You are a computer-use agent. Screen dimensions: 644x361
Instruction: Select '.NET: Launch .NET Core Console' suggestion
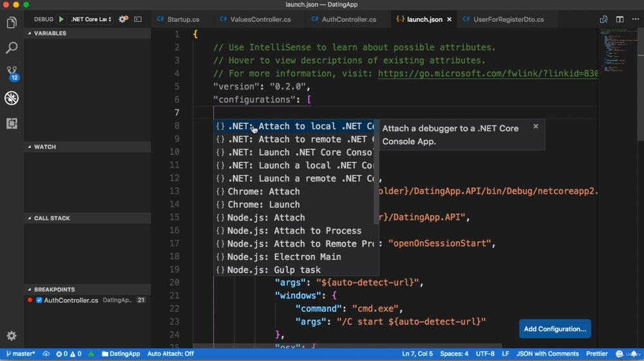pyautogui.click(x=295, y=153)
